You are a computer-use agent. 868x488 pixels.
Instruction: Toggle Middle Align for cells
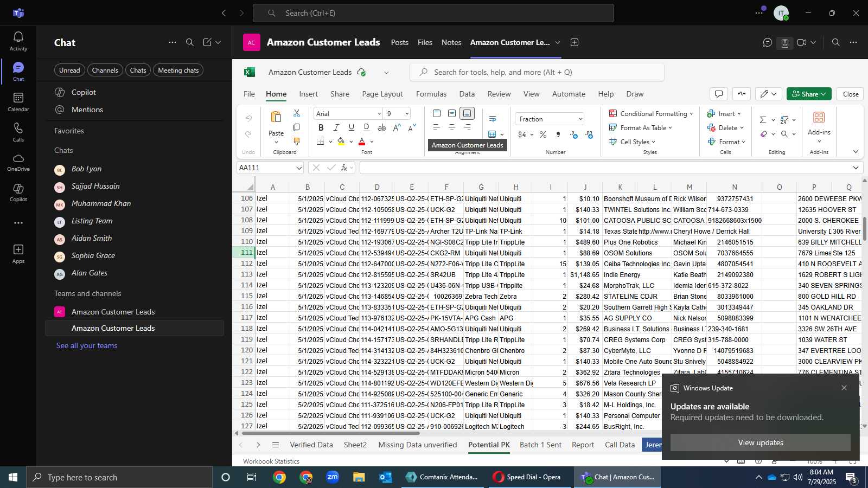pos(452,113)
